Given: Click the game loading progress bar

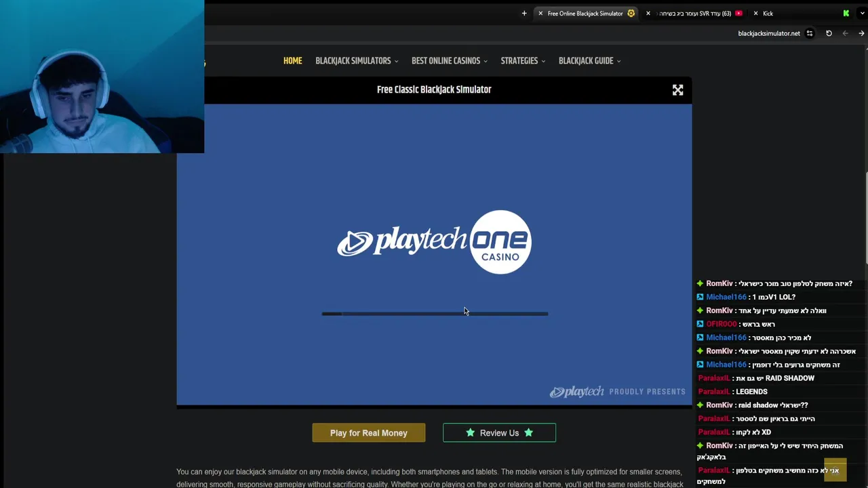Looking at the screenshot, I should point(435,314).
